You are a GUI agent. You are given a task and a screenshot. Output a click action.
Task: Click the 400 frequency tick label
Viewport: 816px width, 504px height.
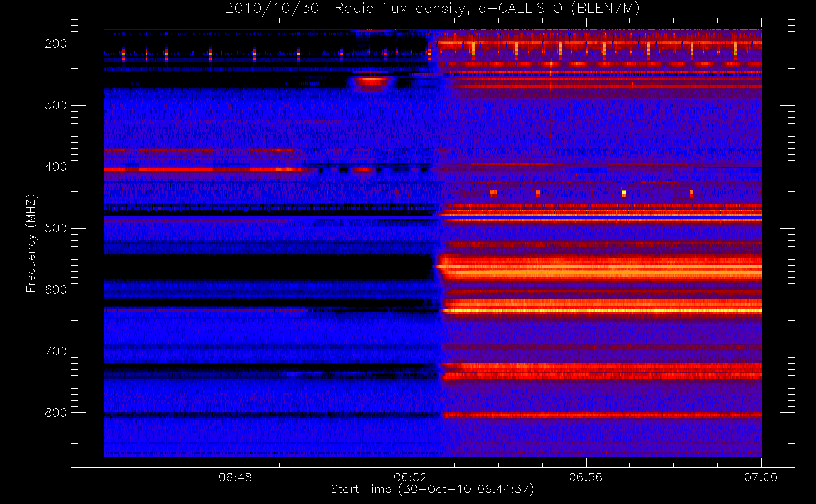tap(55, 167)
